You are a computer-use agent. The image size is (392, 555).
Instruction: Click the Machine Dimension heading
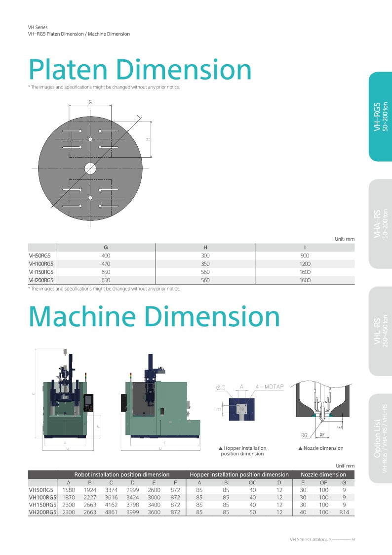154,317
